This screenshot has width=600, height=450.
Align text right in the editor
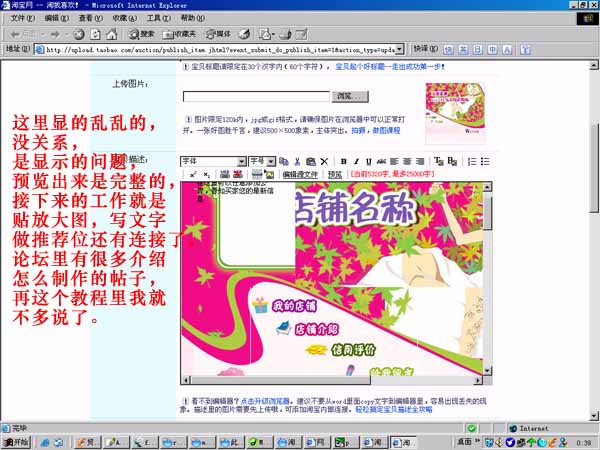tap(420, 161)
